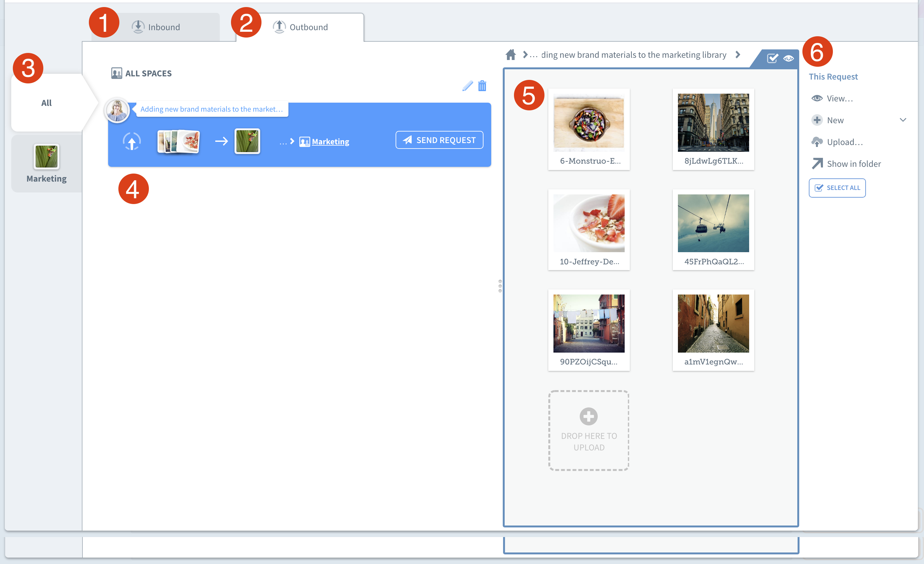Screen dimensions: 924x564
Task: Open the 10-Jeffrey-De... strawberry image
Action: (x=589, y=230)
